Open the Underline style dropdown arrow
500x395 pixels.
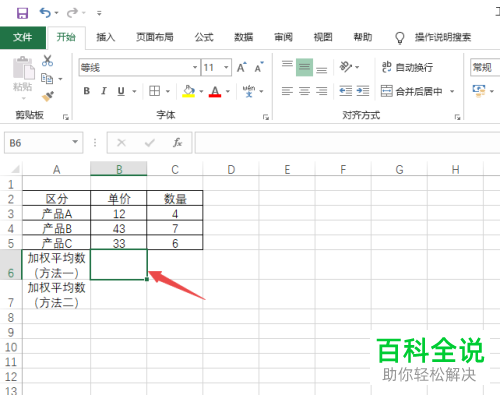pos(134,91)
